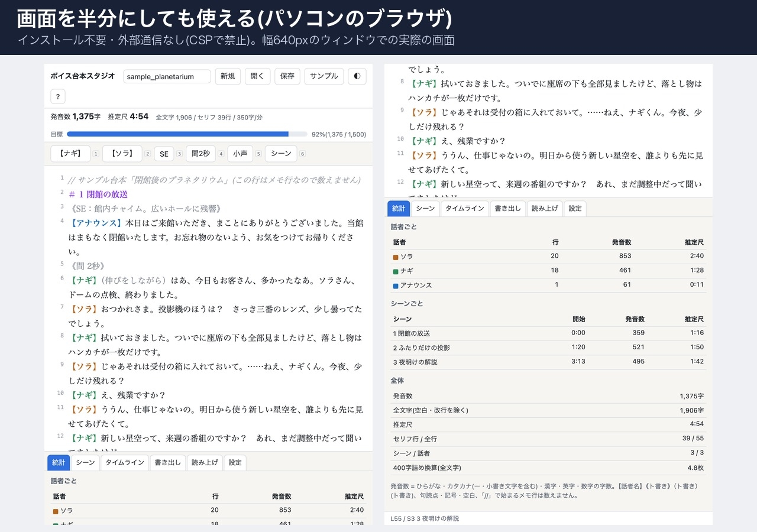Viewport: 757px width, 532px height.
Task: Switch to タイムライン tab in the left panel
Action: pyautogui.click(x=125, y=463)
